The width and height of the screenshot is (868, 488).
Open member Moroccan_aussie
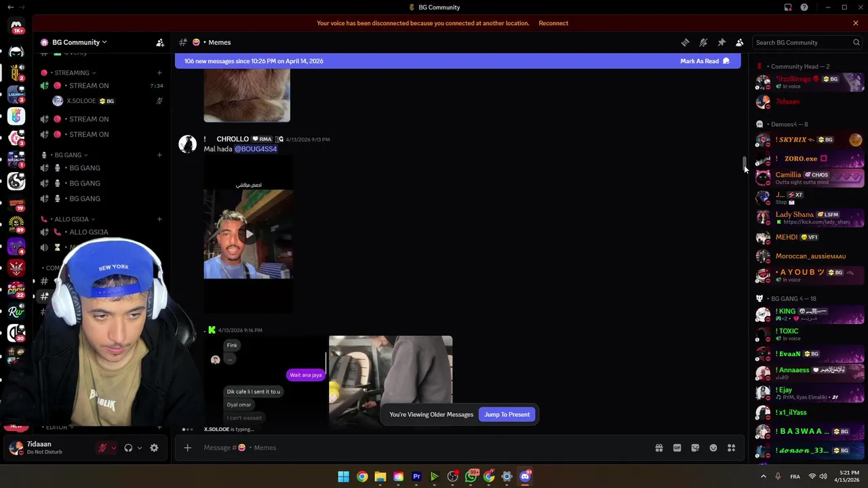(x=810, y=256)
